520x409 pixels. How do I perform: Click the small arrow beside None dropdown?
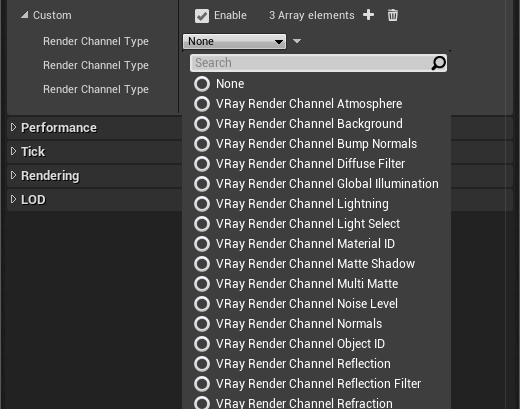click(x=297, y=41)
